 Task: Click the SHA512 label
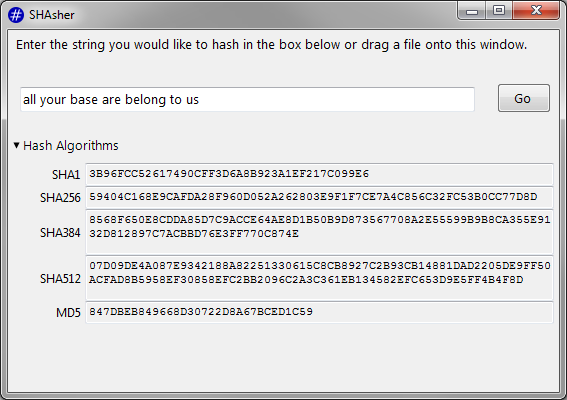tap(60, 279)
